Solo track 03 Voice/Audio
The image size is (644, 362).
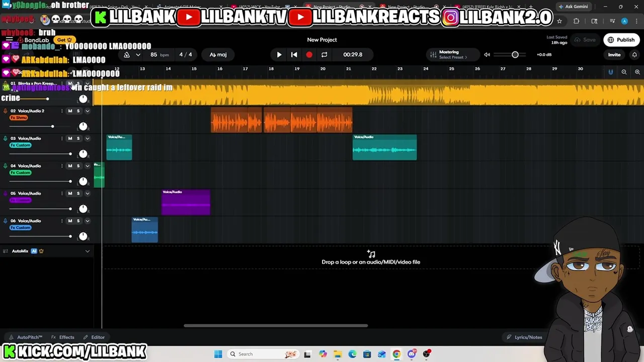point(78,138)
